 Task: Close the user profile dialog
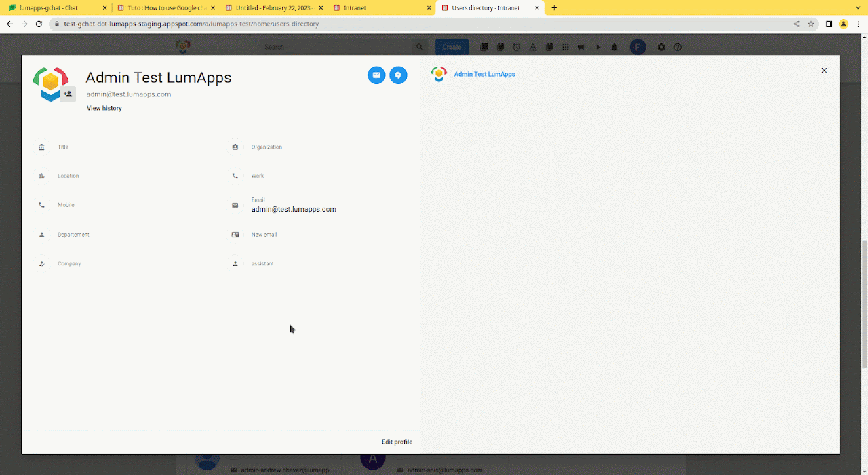[x=824, y=71]
